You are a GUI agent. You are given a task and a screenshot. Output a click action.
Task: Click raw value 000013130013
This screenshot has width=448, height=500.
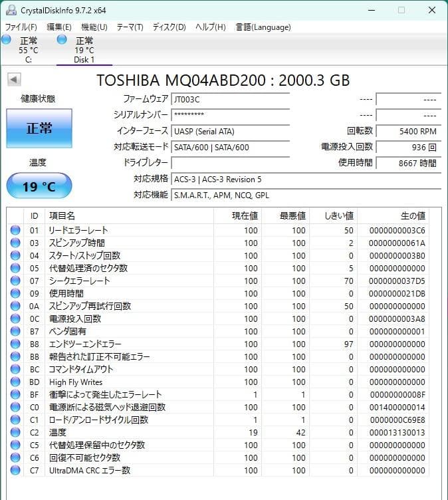(x=397, y=432)
